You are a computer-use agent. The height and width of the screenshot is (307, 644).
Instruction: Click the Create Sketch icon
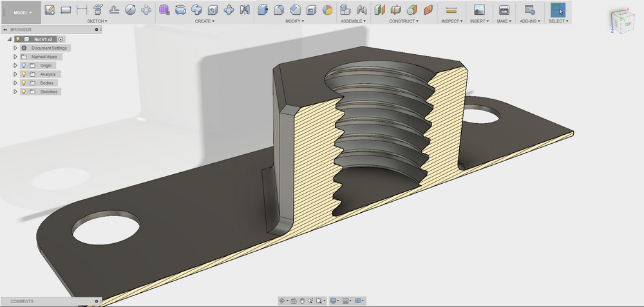click(50, 10)
